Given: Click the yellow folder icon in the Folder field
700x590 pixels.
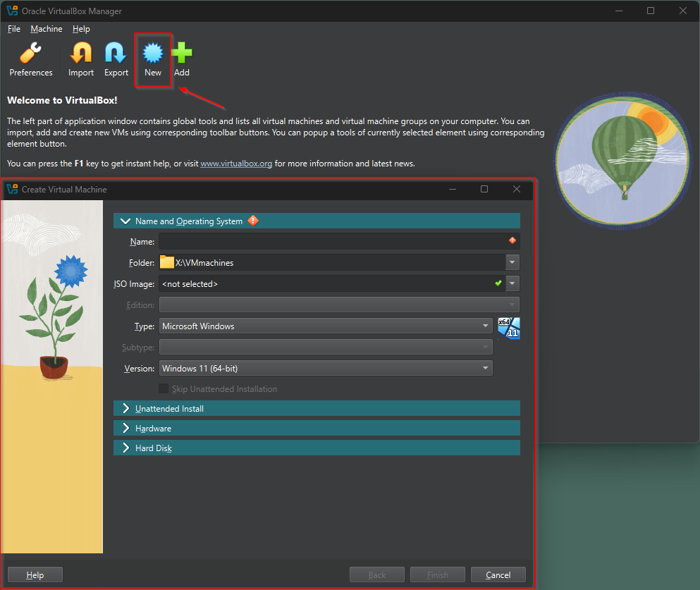Looking at the screenshot, I should tap(167, 262).
